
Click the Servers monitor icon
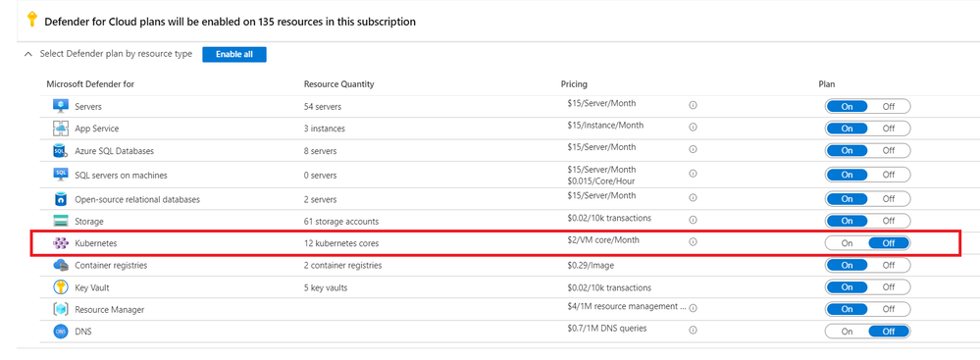61,106
